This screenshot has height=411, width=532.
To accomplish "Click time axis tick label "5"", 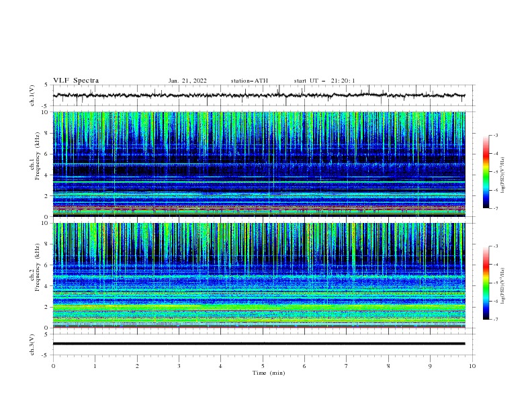I will (263, 366).
